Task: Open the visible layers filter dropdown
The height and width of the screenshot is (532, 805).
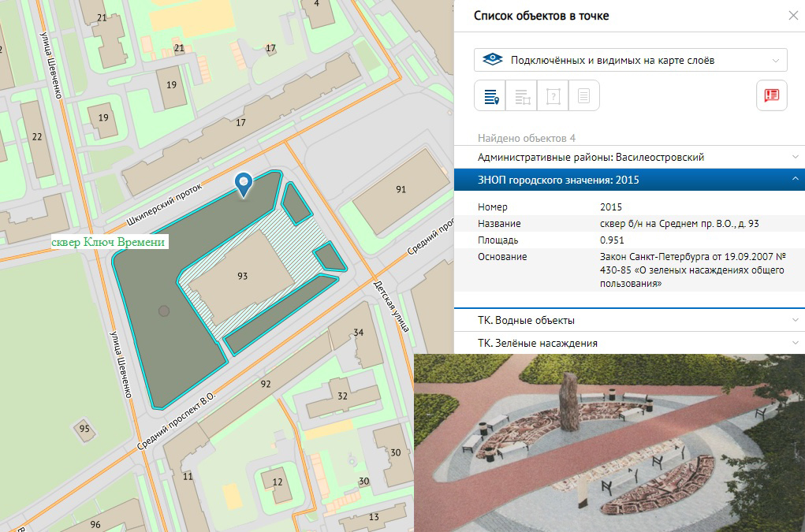Action: tap(630, 60)
